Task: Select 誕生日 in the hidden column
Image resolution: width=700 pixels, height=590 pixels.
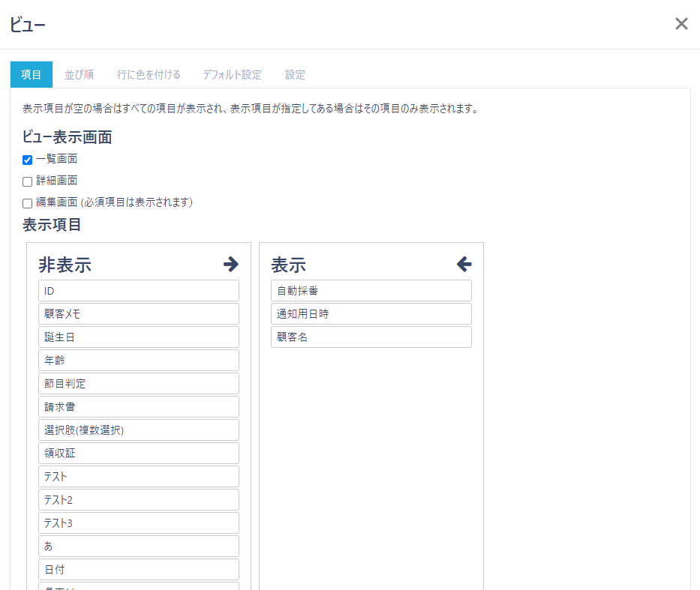Action: pos(139,337)
